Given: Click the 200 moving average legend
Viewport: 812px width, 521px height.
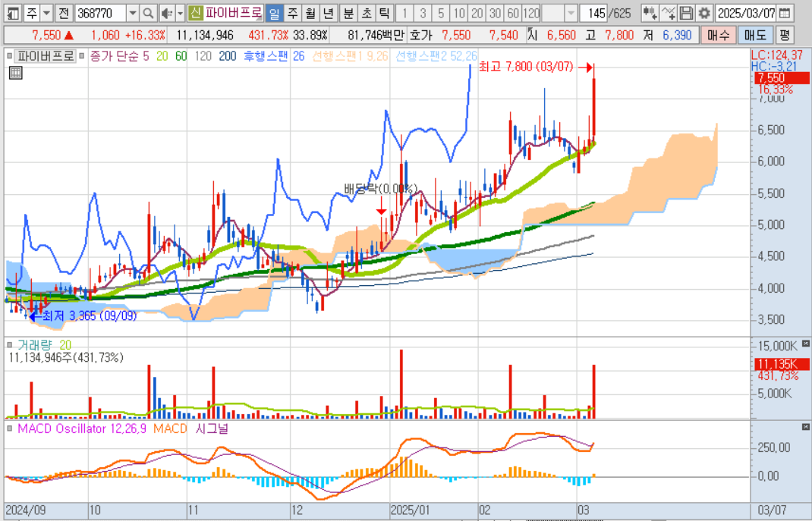Looking at the screenshot, I should pos(228,56).
